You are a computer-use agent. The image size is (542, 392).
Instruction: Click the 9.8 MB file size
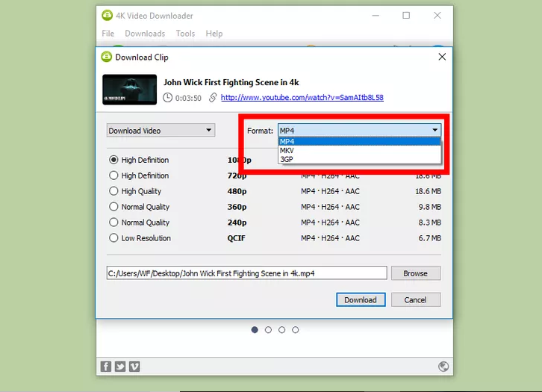pos(430,207)
